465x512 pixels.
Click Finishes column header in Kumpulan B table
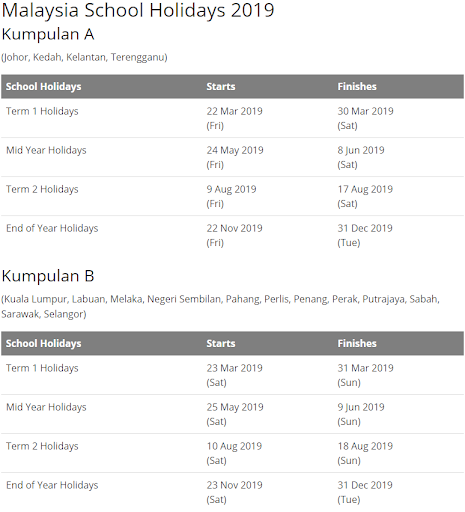tap(357, 343)
